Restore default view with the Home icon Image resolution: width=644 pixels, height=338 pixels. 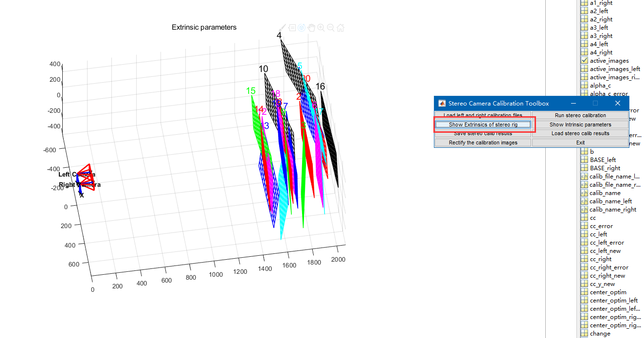pyautogui.click(x=340, y=28)
